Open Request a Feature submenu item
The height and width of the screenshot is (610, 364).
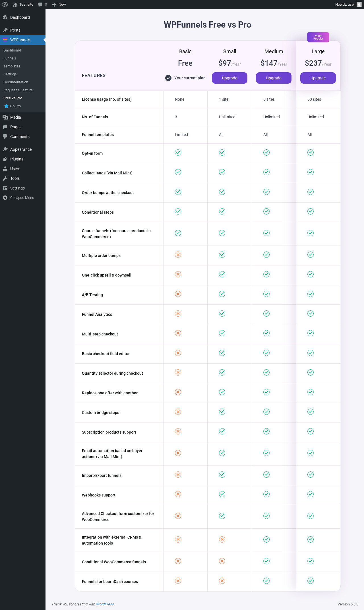(x=18, y=90)
